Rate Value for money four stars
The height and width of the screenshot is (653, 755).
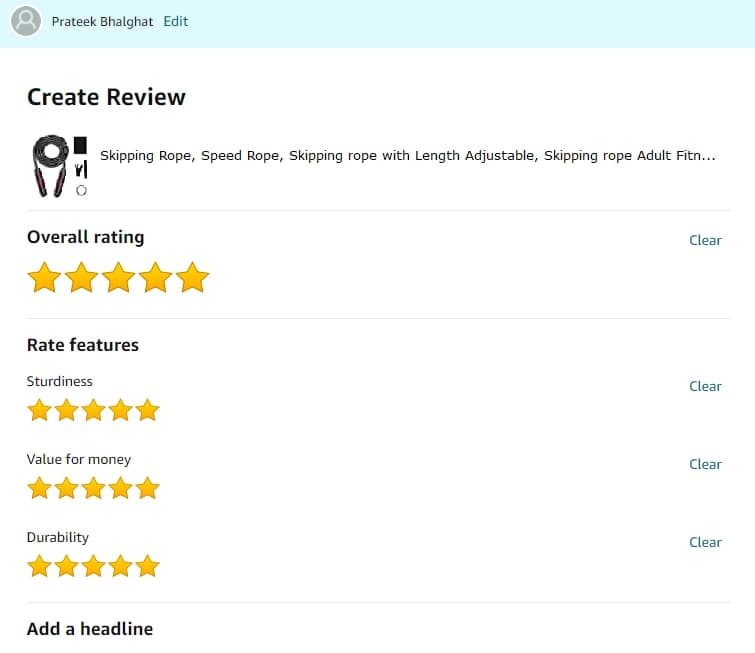120,488
